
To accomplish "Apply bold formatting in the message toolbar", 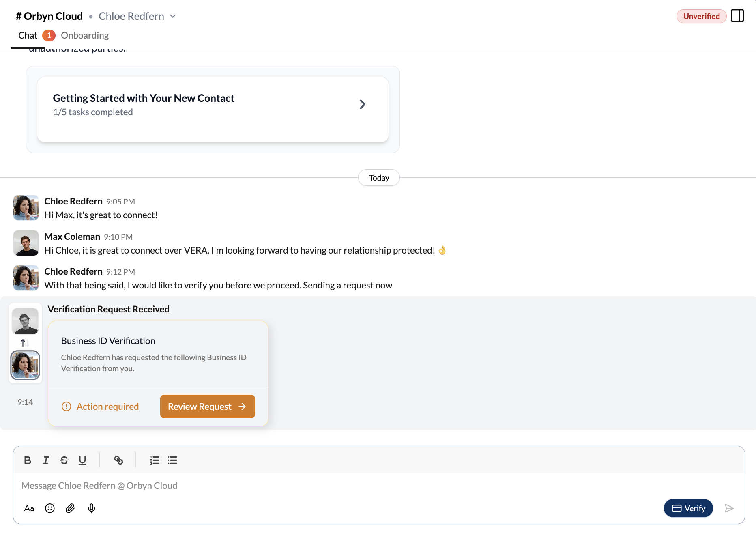I will pos(27,460).
